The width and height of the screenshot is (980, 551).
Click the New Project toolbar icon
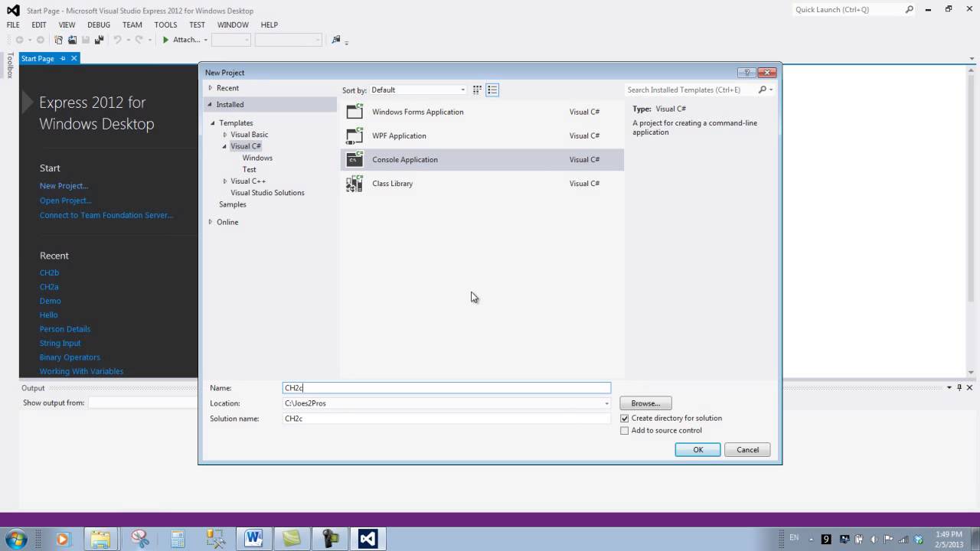(58, 40)
